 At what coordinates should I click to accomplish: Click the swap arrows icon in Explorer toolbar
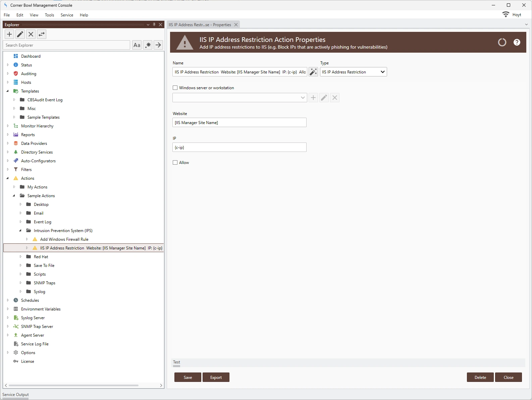42,34
